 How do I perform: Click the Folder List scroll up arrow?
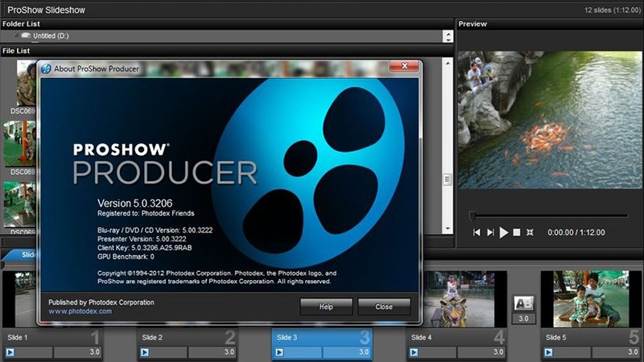point(448,34)
